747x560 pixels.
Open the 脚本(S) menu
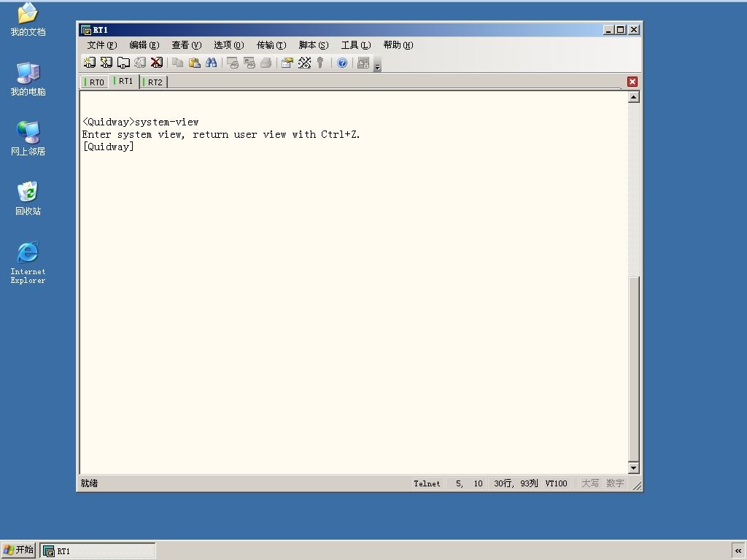[314, 45]
